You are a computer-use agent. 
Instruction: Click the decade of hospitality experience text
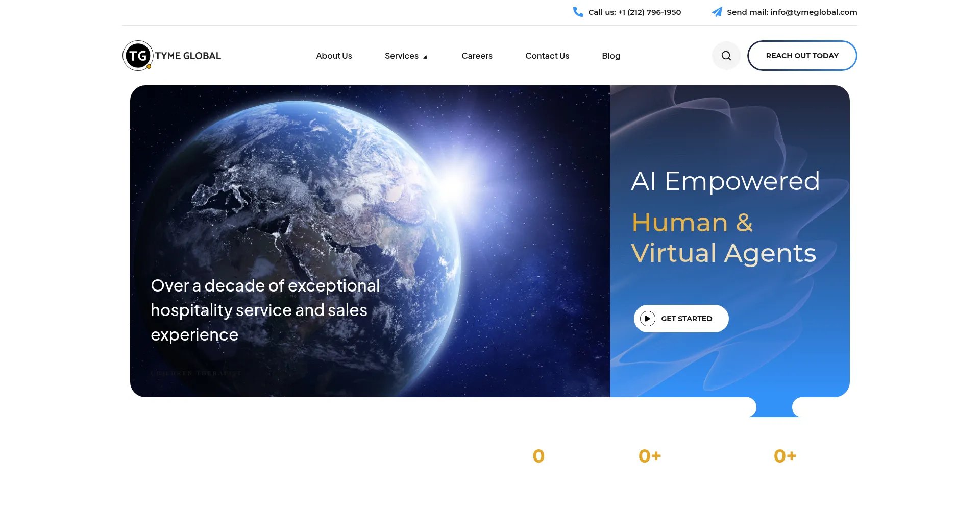tap(265, 310)
